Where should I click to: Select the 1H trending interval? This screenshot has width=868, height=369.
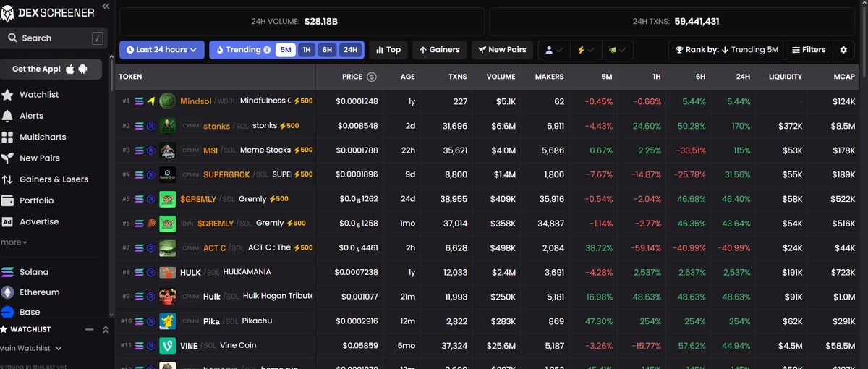pyautogui.click(x=307, y=50)
